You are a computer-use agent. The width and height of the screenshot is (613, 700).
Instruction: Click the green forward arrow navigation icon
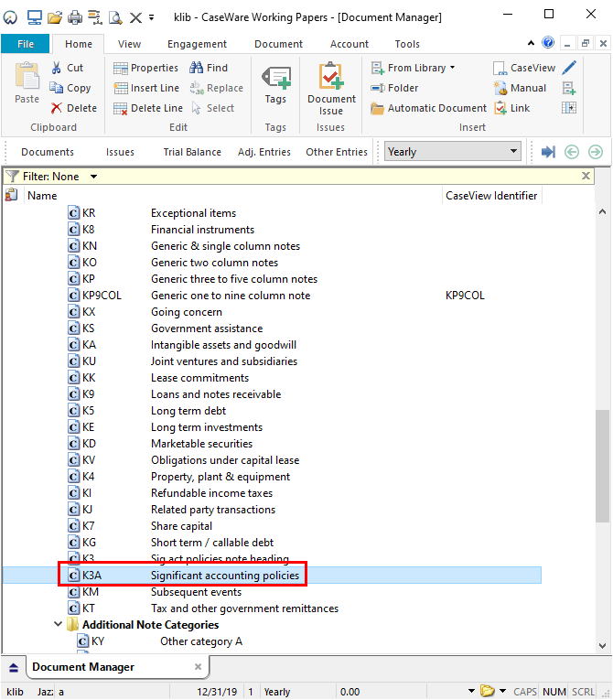595,152
